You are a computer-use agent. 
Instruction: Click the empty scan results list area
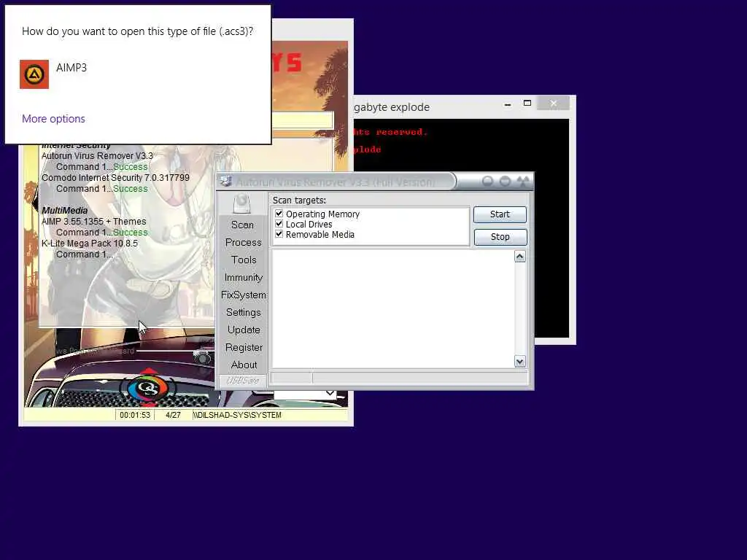[x=392, y=309]
